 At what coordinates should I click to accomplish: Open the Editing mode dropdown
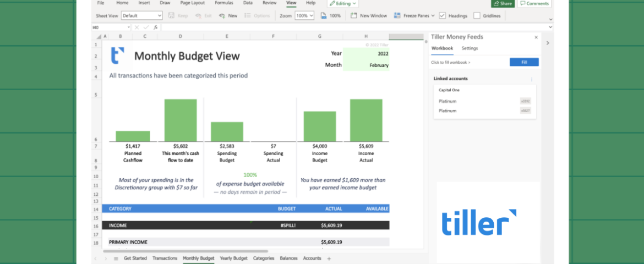point(343,3)
